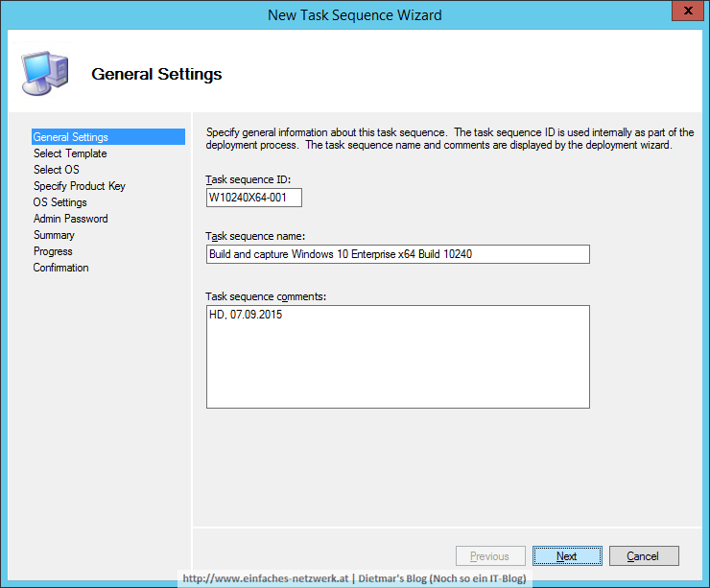The image size is (710, 588).
Task: Open the Select OS step
Action: (x=57, y=170)
